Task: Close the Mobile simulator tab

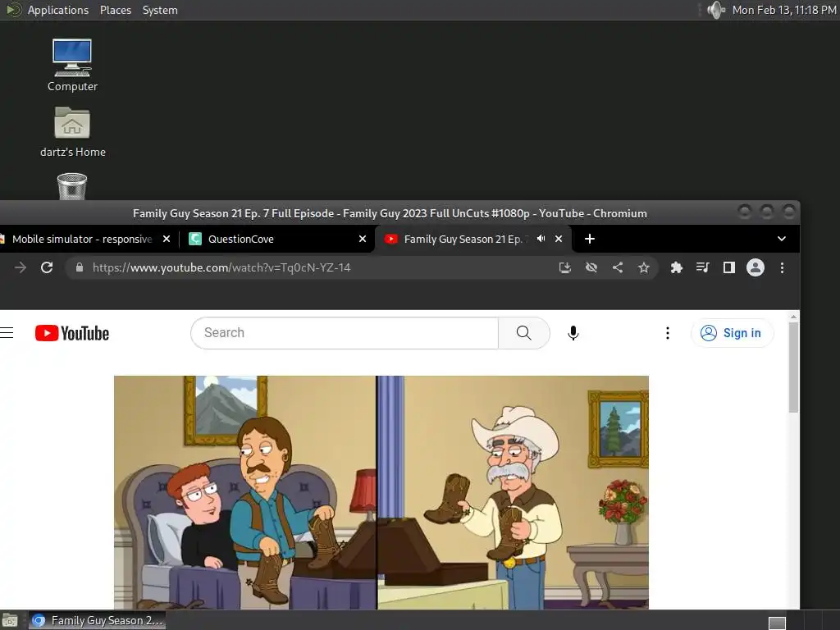Action: point(167,239)
